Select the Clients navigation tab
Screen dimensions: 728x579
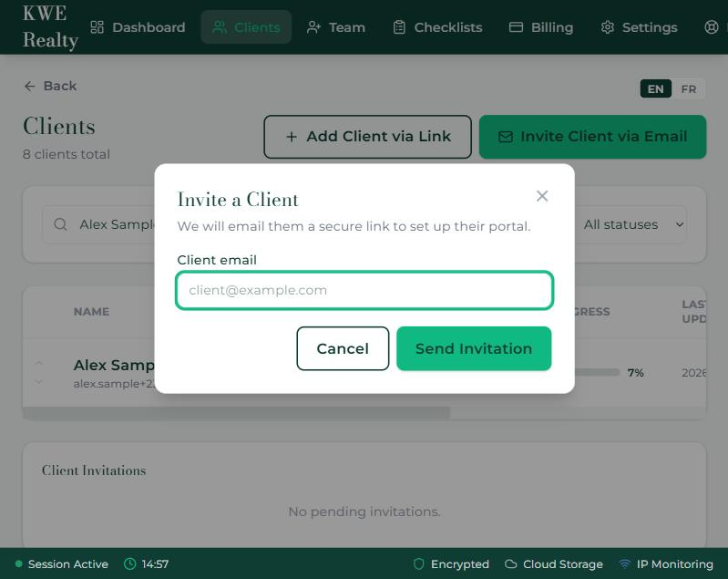[x=246, y=27]
